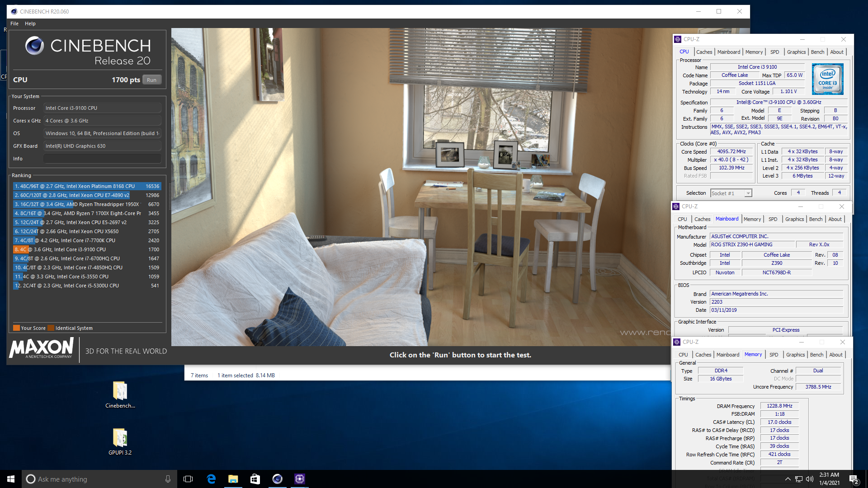Click the taskbar clock showing 2:31 AM
This screenshot has width=868, height=488.
click(x=829, y=479)
